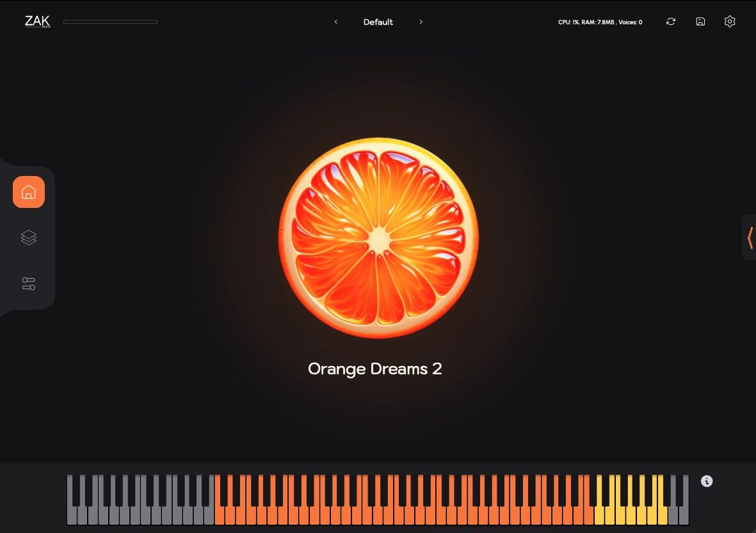Open the Settings gear

730,21
